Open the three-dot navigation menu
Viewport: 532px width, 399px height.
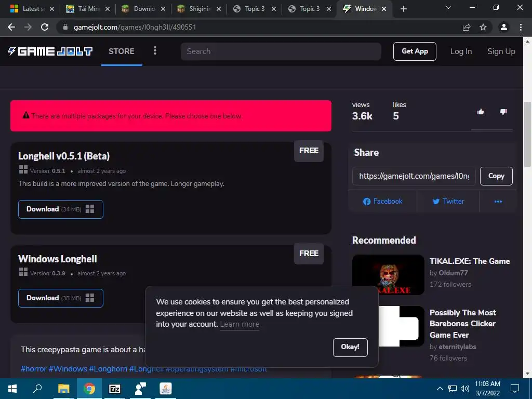155,51
